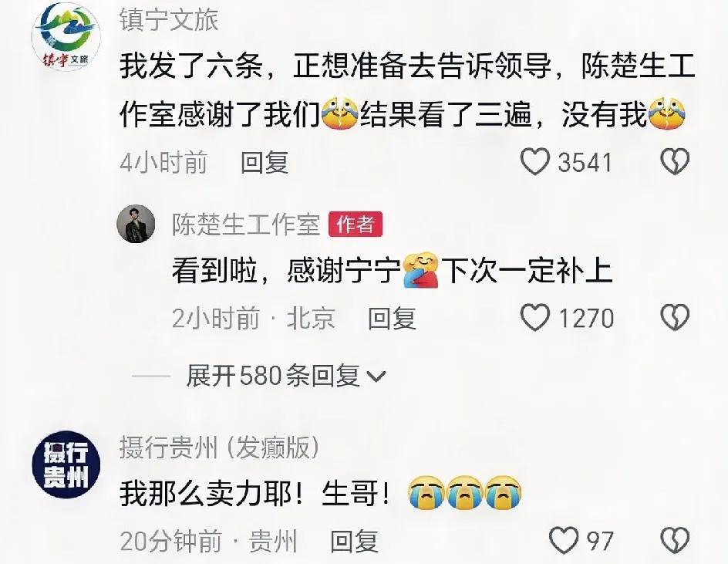This screenshot has width=728, height=564.
Task: Click the red 作者 author badge
Action: tap(356, 225)
